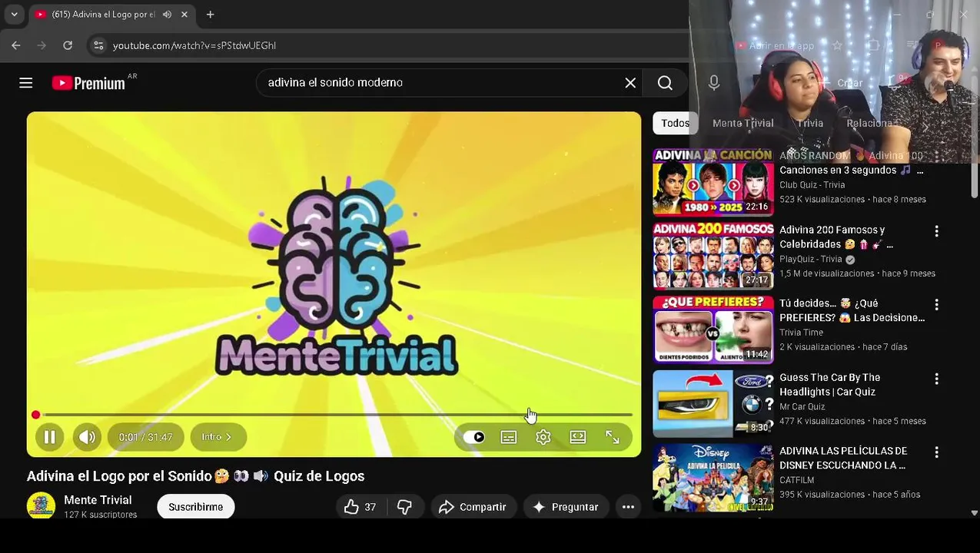The width and height of the screenshot is (980, 553).
Task: Open ¿Qué Prefieres? video thumbnail
Action: tap(713, 329)
